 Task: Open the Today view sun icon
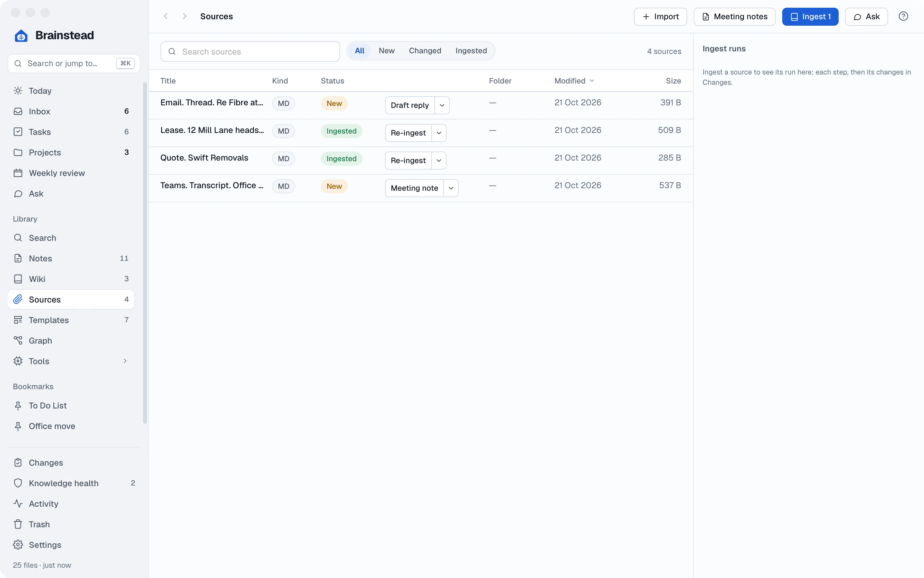[x=18, y=91]
